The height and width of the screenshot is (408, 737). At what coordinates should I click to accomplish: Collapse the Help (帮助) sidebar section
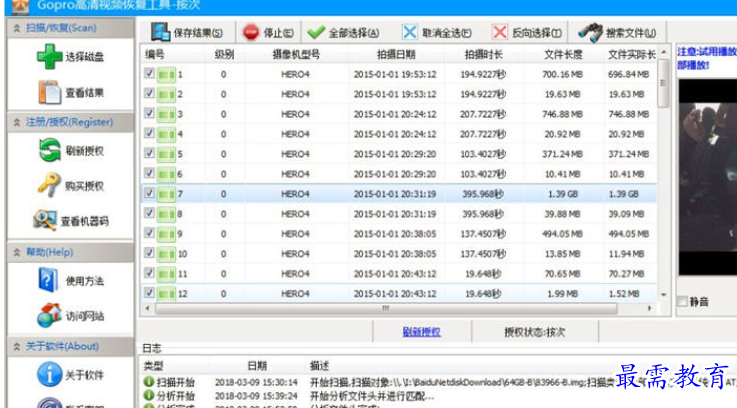coord(17,252)
